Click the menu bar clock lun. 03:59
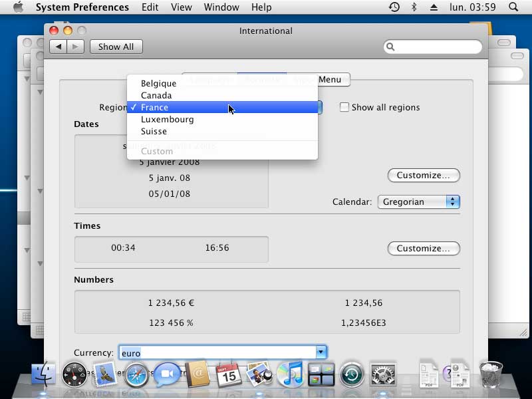 coord(473,7)
